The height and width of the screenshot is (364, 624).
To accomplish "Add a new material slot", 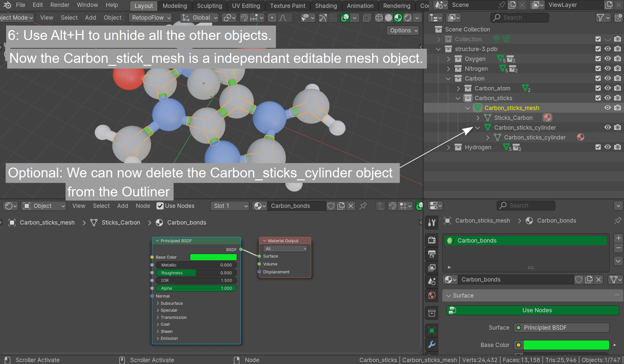I will (618, 238).
